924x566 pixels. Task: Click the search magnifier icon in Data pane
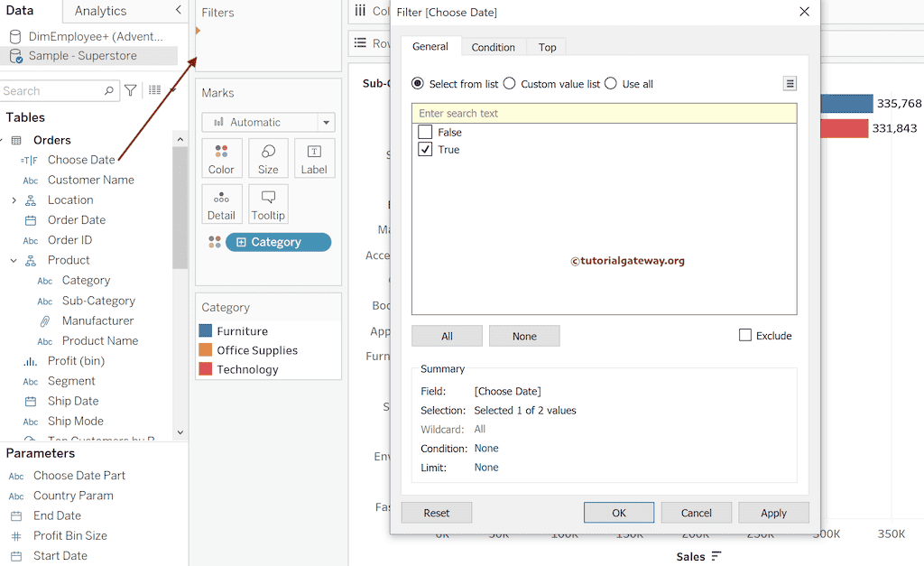coord(109,91)
